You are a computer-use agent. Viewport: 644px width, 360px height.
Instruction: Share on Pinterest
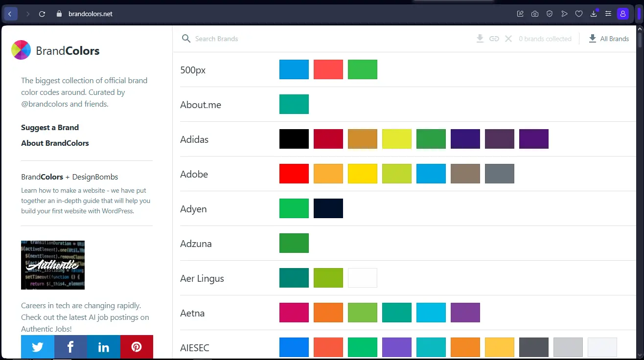137,347
